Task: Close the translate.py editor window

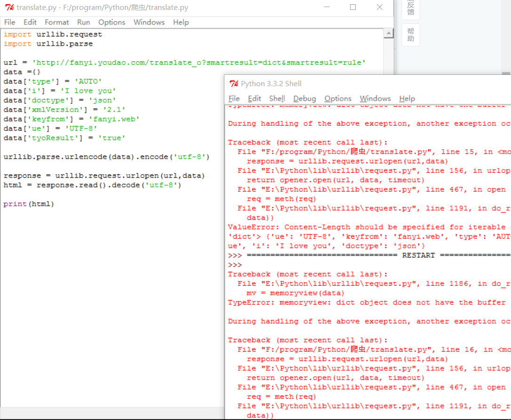Action: point(380,8)
